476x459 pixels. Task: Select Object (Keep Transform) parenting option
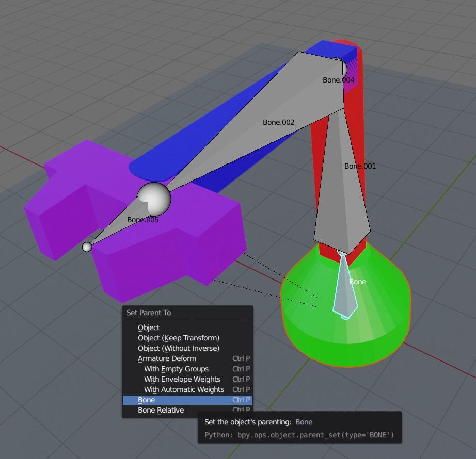[x=187, y=338]
